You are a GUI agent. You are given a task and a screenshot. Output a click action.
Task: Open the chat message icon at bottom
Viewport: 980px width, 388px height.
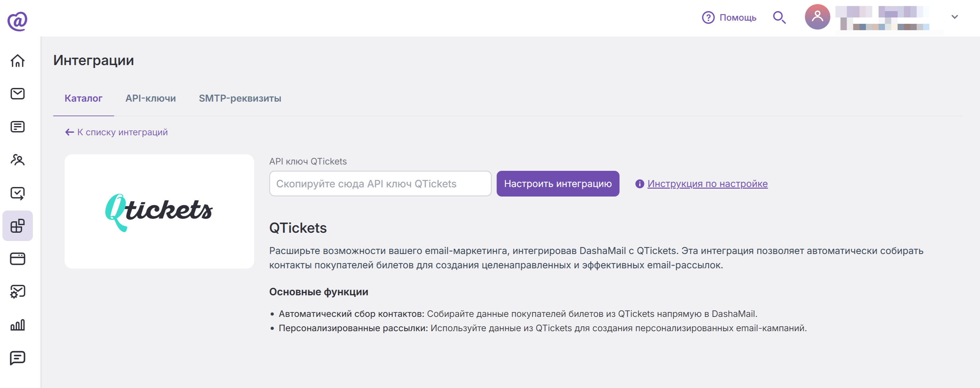point(17,358)
